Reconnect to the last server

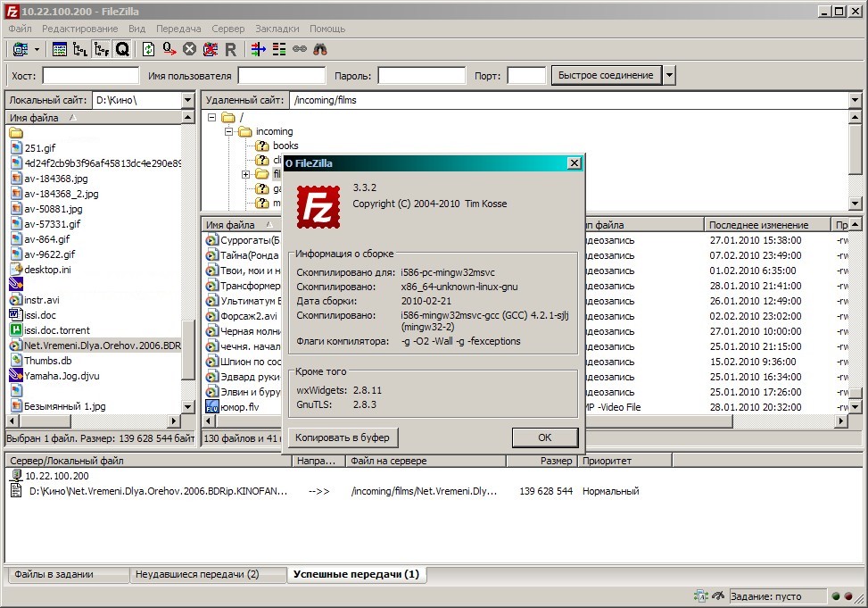click(230, 49)
